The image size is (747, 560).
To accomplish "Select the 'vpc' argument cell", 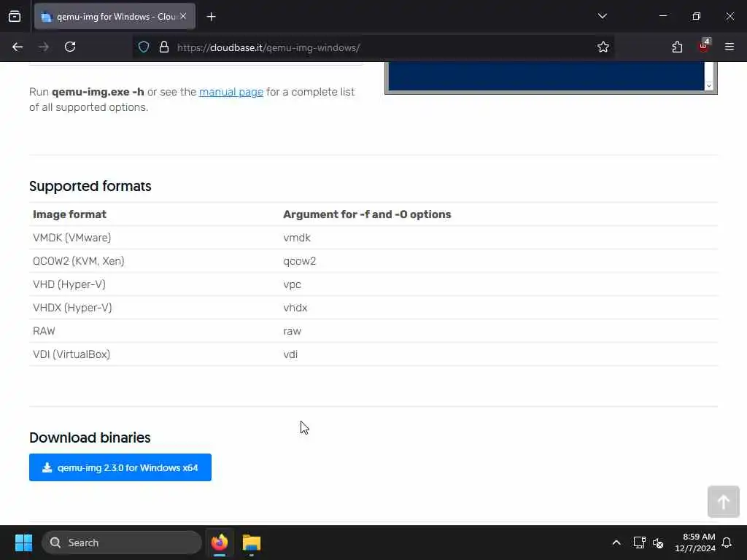I will [x=292, y=284].
